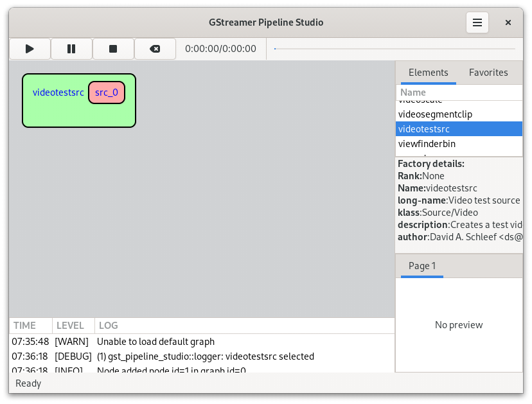This screenshot has height=404, width=532.
Task: Click the 'long-name:Video test source' detail line
Action: [459, 200]
